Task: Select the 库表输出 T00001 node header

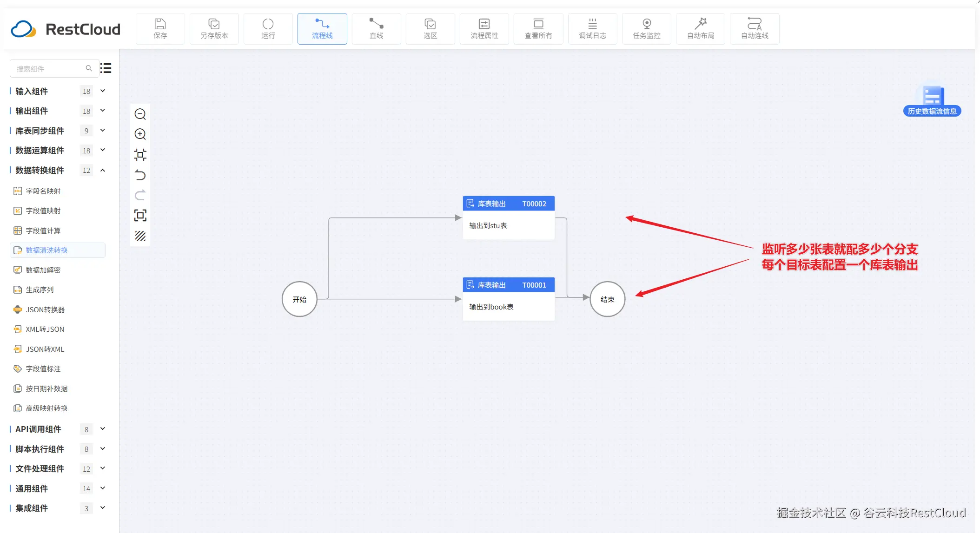Action: pos(509,285)
